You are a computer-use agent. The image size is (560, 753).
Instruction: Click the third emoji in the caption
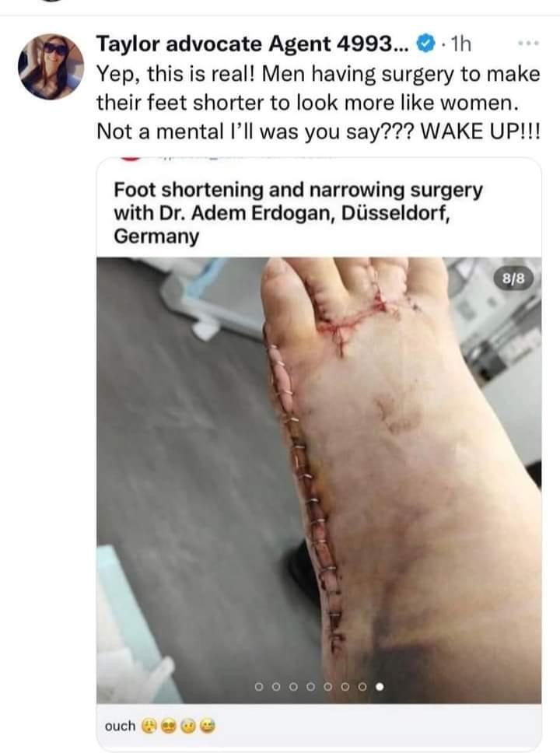tap(187, 726)
